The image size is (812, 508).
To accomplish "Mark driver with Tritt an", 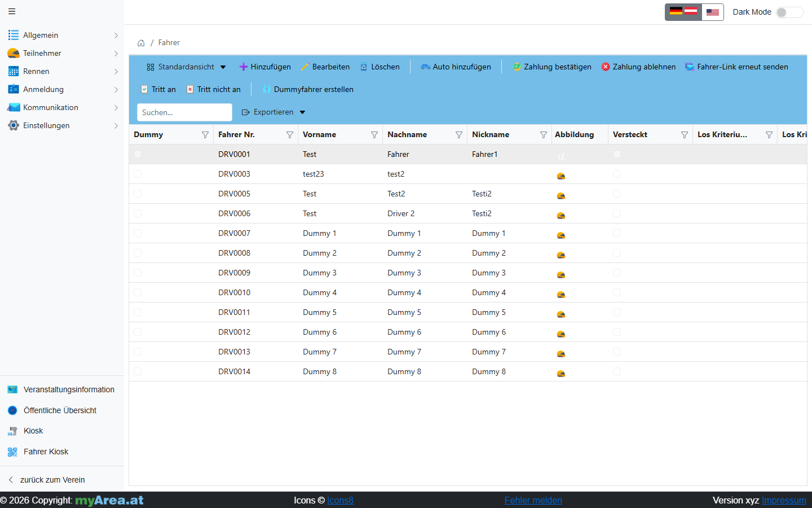I will pos(158,89).
